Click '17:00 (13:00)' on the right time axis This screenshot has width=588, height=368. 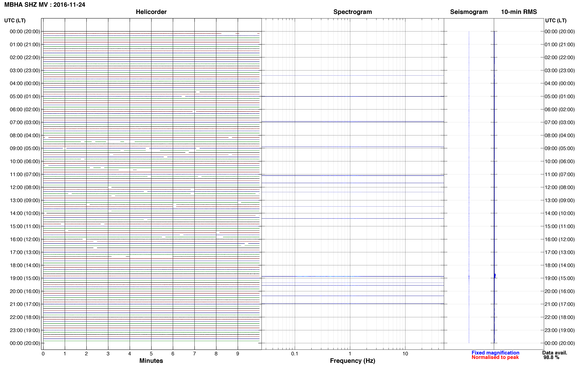560,252
